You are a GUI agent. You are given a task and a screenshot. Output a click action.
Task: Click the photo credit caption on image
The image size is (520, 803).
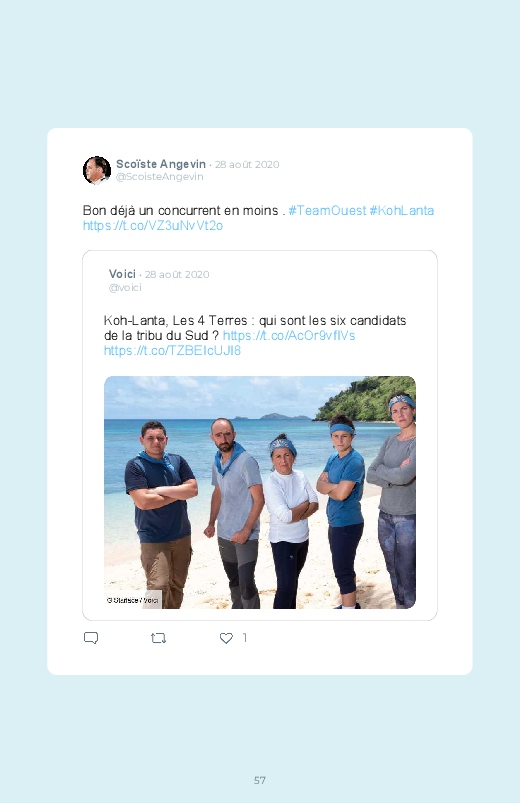pyautogui.click(x=132, y=600)
